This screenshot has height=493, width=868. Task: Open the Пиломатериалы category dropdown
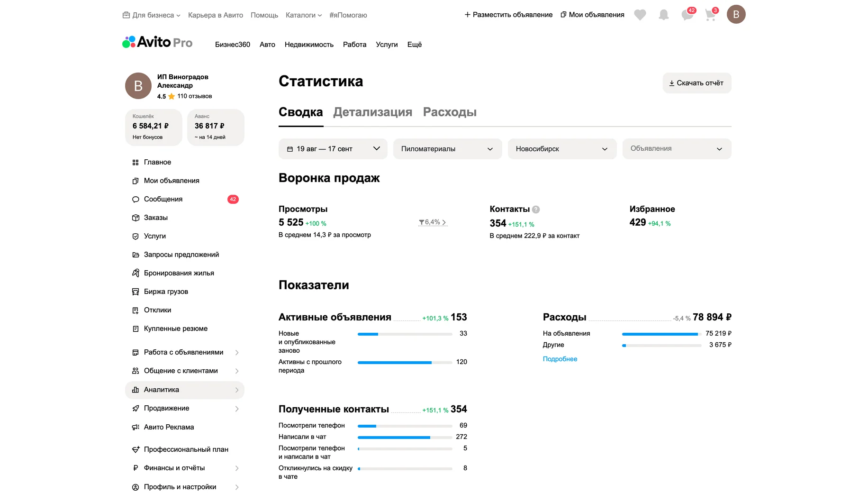click(448, 149)
